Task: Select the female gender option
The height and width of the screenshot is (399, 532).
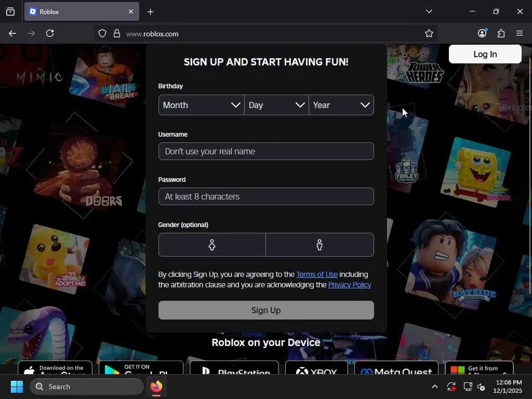Action: (212, 245)
